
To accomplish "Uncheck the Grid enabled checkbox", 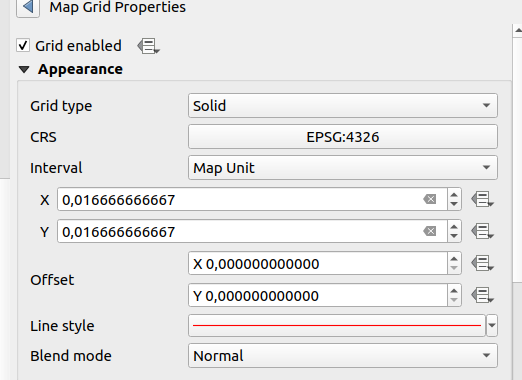I will pos(23,45).
